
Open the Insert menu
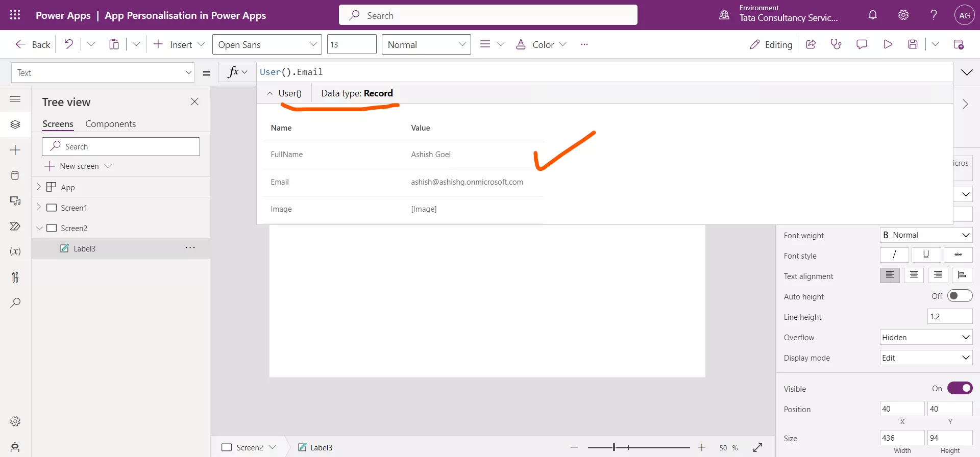[x=179, y=44]
